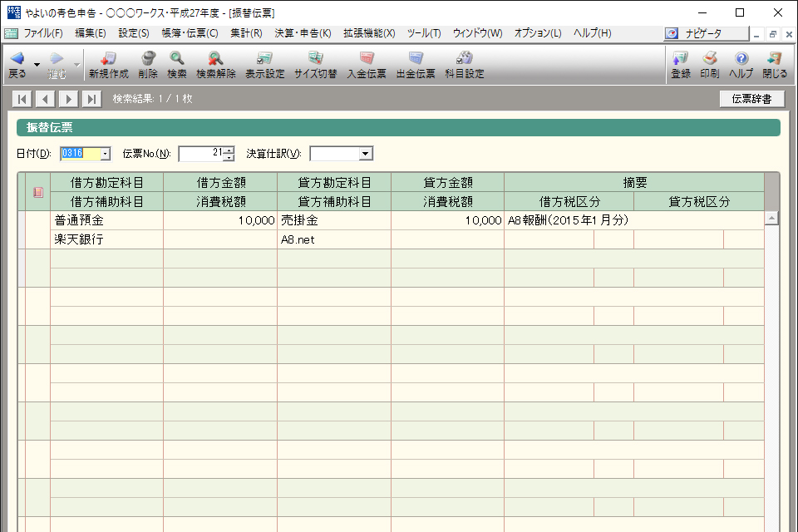The image size is (798, 532).
Task: Go back with the 戻る arrow icon
Action: coord(17,65)
